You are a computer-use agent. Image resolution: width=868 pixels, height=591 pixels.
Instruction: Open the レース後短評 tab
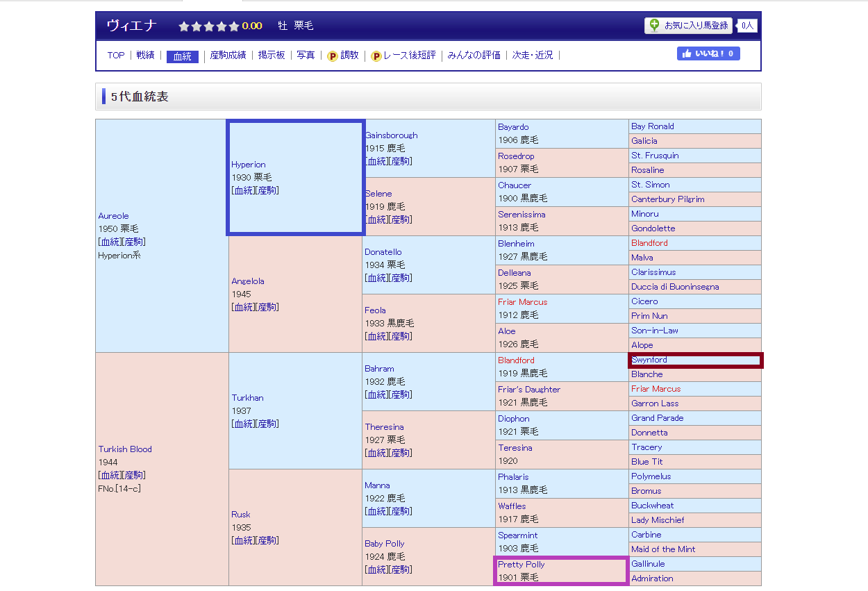click(410, 55)
